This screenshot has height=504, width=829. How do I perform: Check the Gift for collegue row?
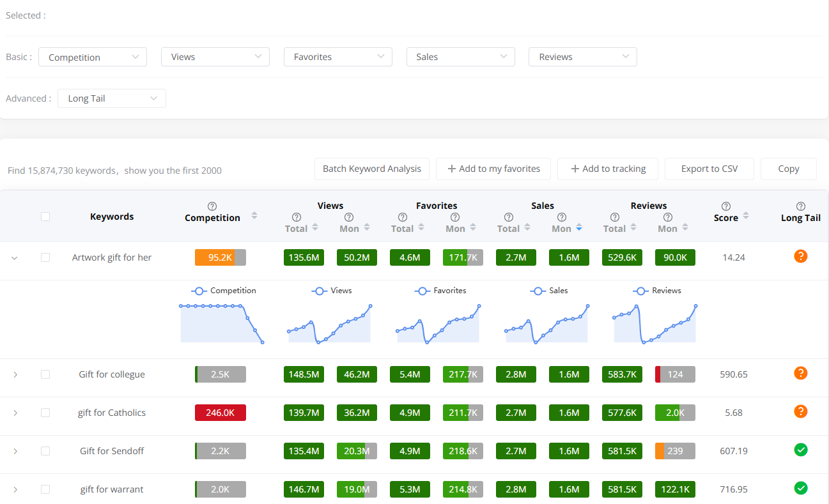click(x=45, y=374)
